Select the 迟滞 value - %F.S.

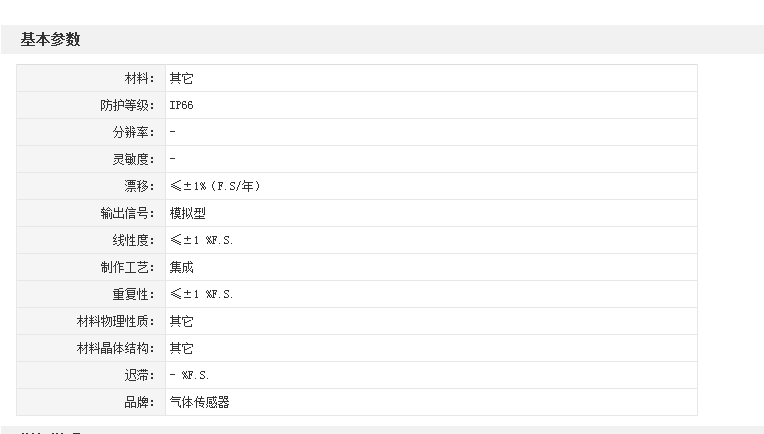coord(189,376)
